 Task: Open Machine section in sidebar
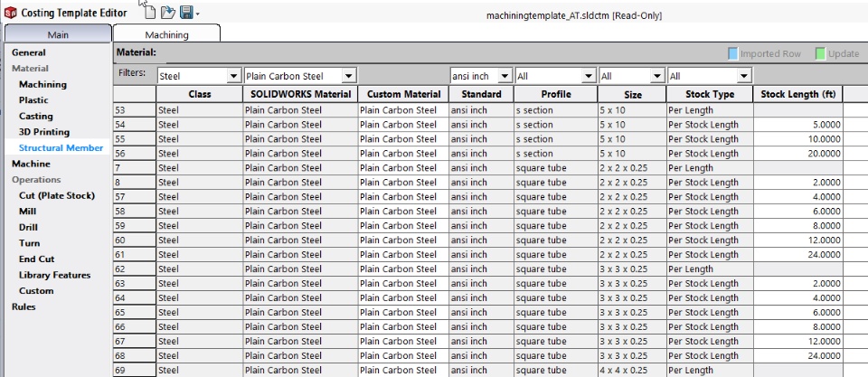coord(31,164)
